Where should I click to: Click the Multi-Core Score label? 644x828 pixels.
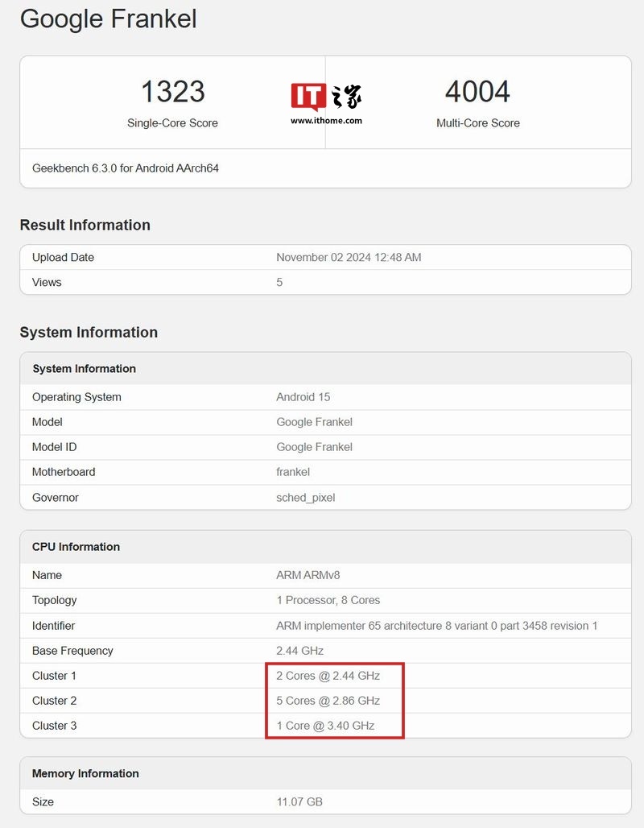pos(477,123)
